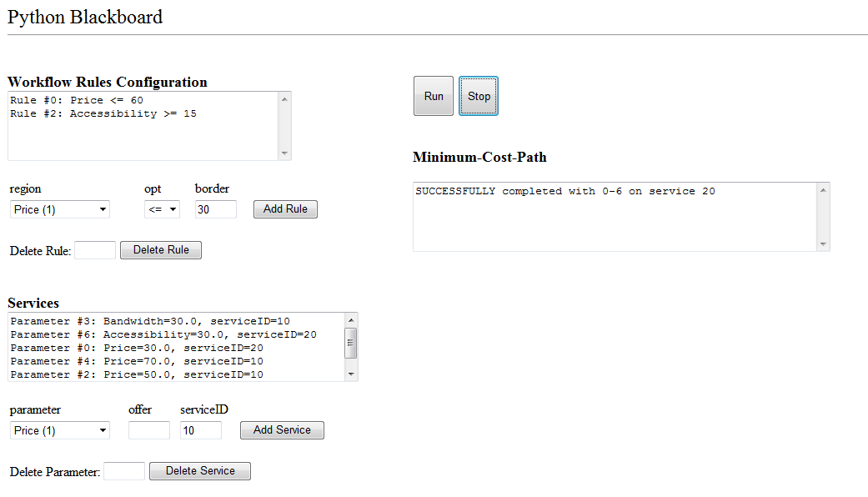868x497 pixels.
Task: Click the Delete Service button
Action: [200, 471]
